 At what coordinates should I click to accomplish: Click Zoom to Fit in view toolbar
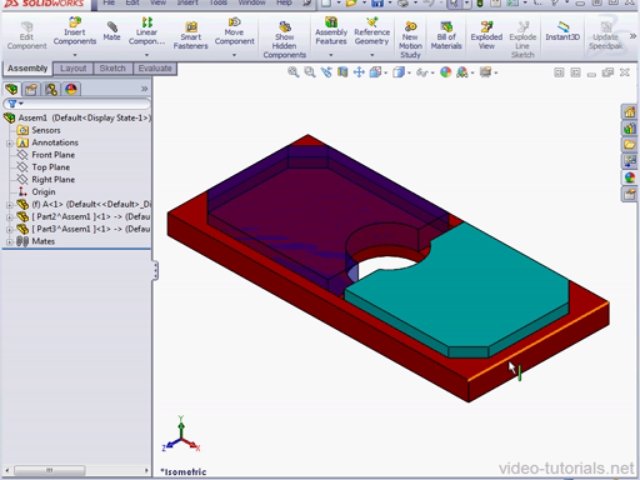click(x=293, y=72)
